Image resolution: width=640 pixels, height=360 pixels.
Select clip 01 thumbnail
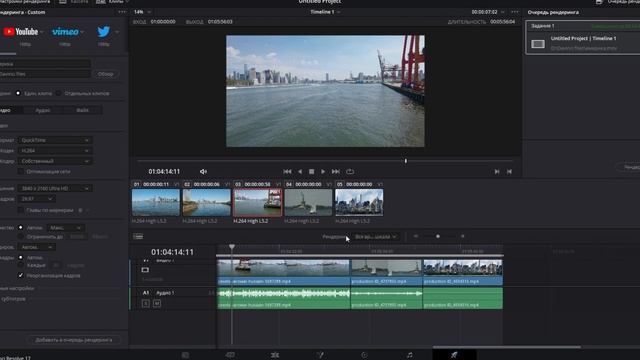click(x=156, y=202)
